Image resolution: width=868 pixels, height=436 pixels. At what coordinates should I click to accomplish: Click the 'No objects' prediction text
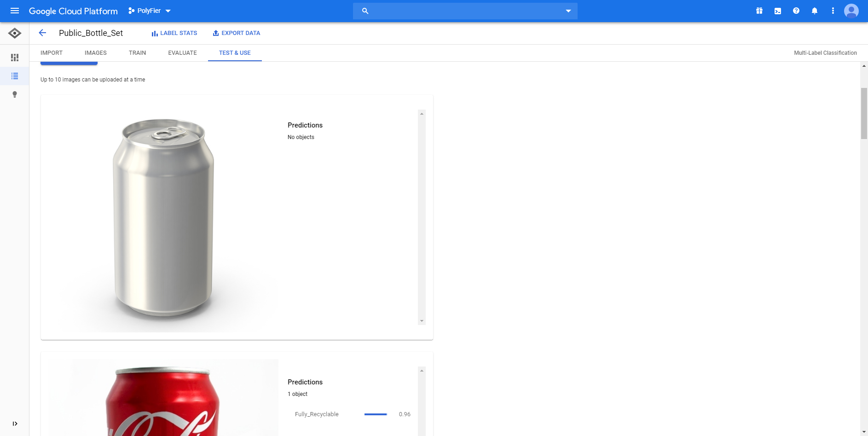301,137
